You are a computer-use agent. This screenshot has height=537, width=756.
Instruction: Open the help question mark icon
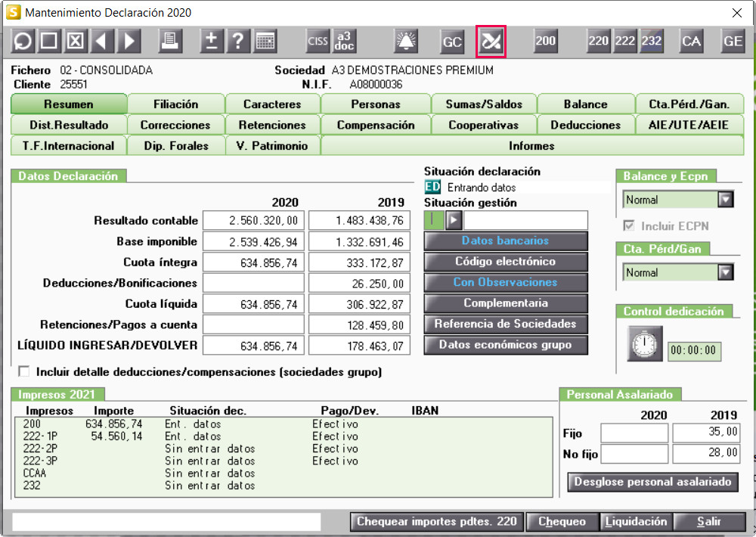238,42
